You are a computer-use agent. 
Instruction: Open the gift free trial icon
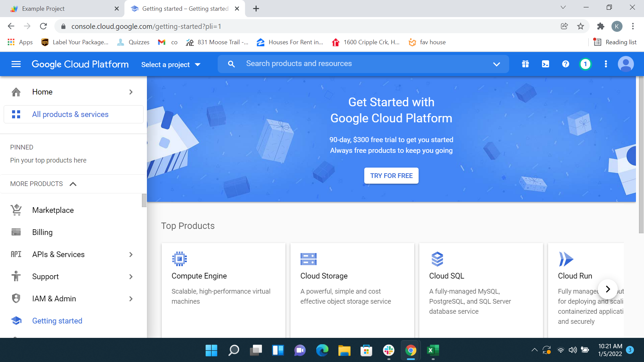click(x=525, y=64)
